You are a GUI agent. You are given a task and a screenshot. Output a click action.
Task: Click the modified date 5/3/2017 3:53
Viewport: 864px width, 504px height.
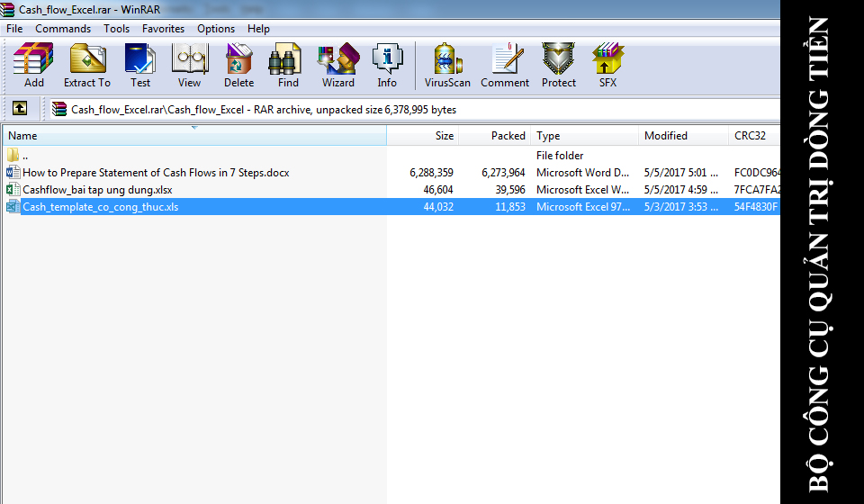[681, 207]
